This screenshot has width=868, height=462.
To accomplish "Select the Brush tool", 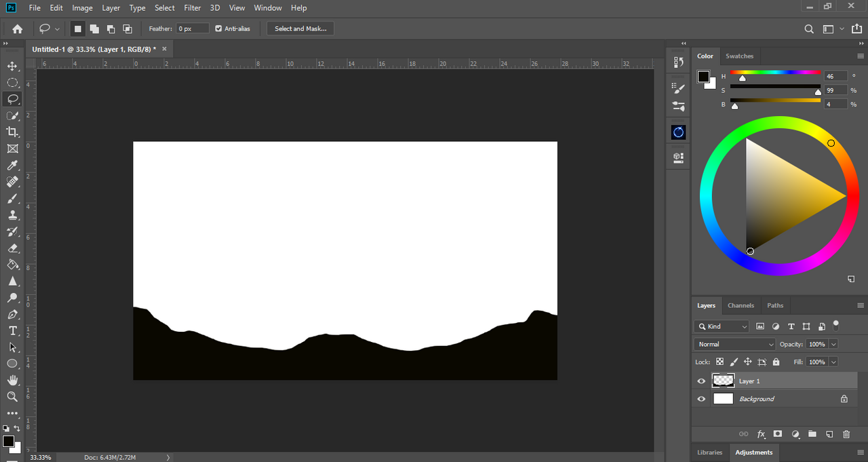I will pyautogui.click(x=12, y=199).
